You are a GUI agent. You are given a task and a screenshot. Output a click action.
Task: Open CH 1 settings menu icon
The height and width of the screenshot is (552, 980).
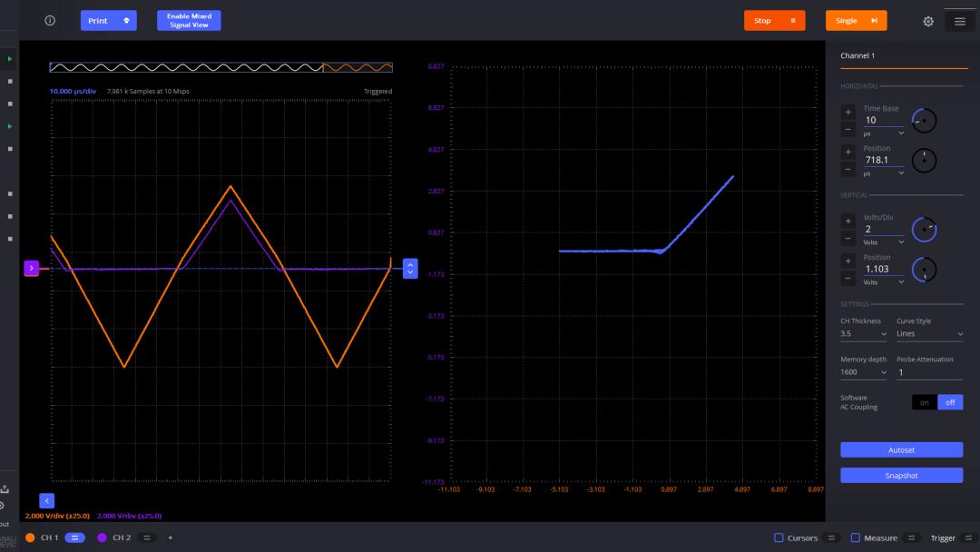pos(75,537)
